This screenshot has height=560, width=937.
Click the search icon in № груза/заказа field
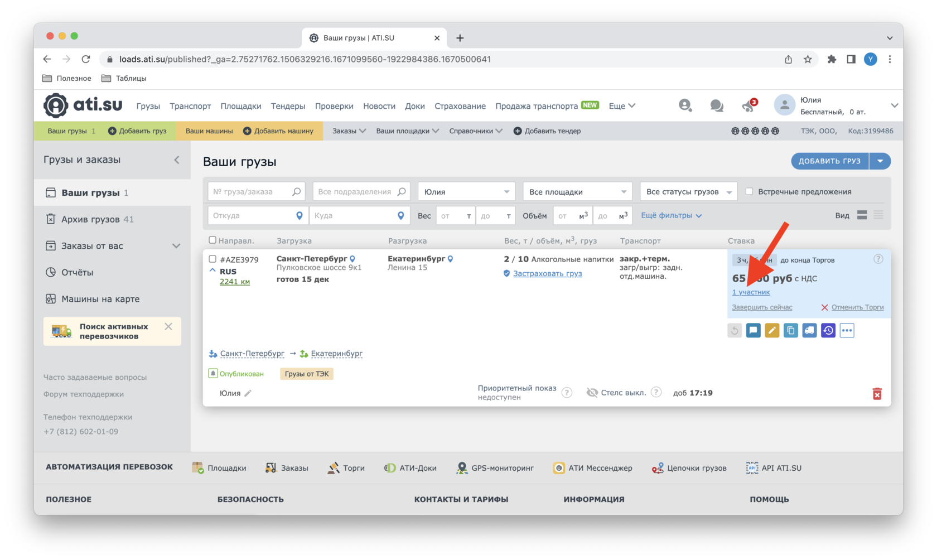(296, 192)
